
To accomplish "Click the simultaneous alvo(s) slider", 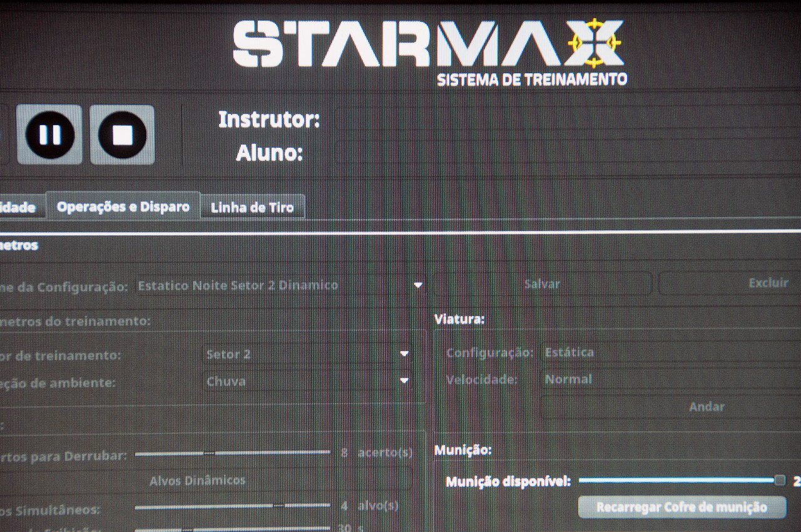I will (x=232, y=506).
